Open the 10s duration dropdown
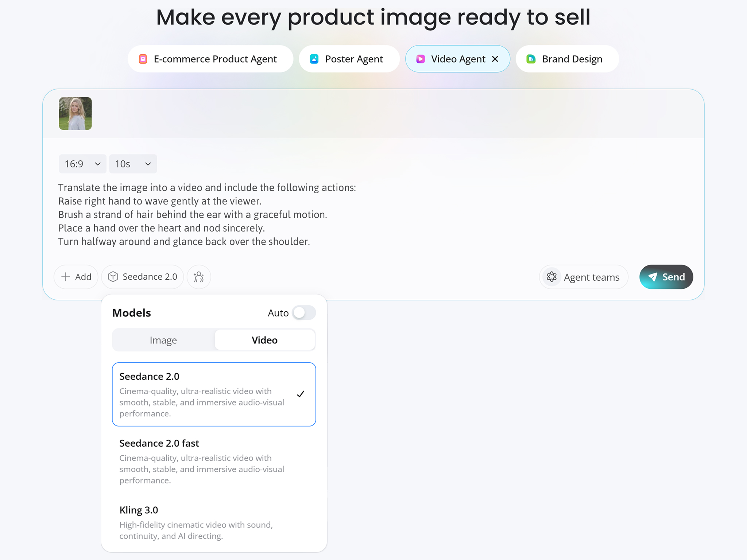 [133, 164]
